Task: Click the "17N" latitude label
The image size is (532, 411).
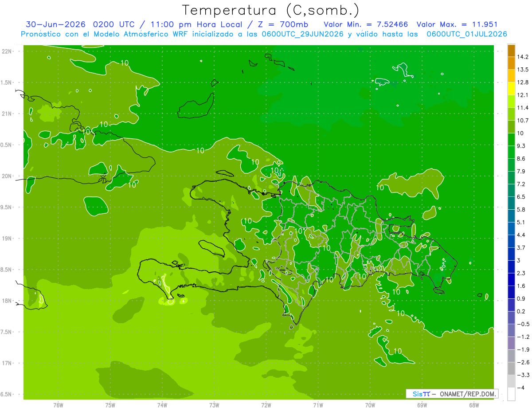Action: 7,364
